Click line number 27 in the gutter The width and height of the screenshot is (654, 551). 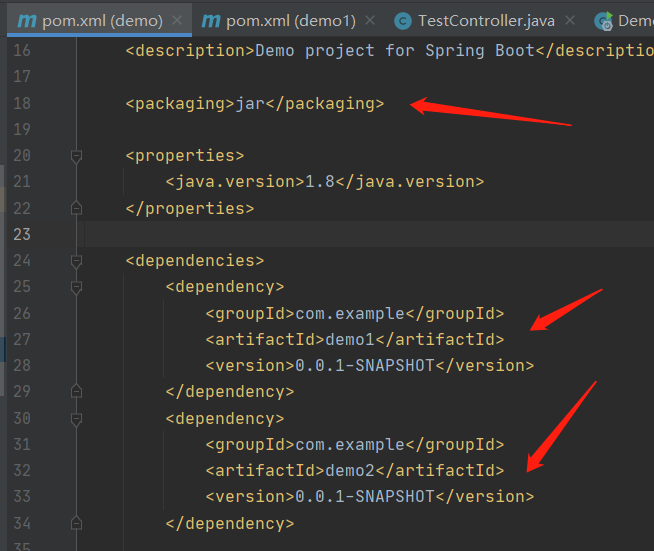(x=22, y=339)
